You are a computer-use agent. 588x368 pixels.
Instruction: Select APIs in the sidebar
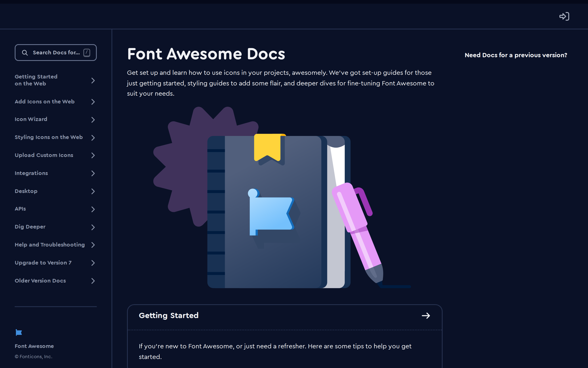tap(20, 209)
